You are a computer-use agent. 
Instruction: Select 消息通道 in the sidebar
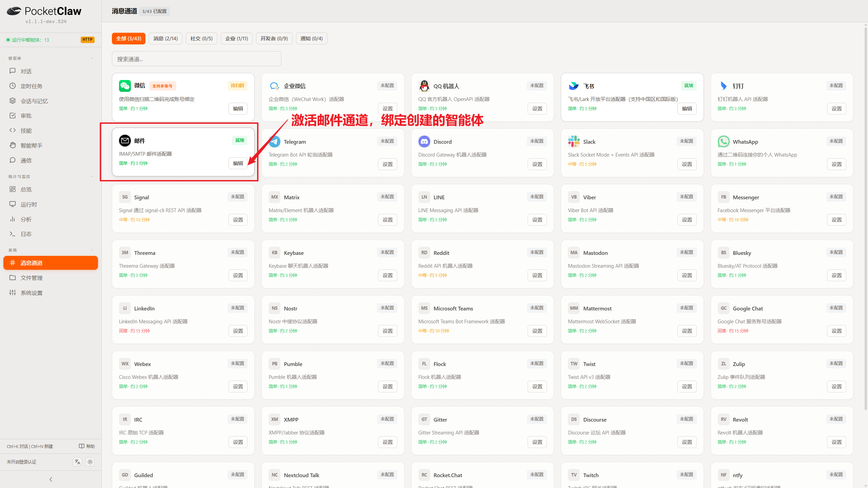(51, 263)
